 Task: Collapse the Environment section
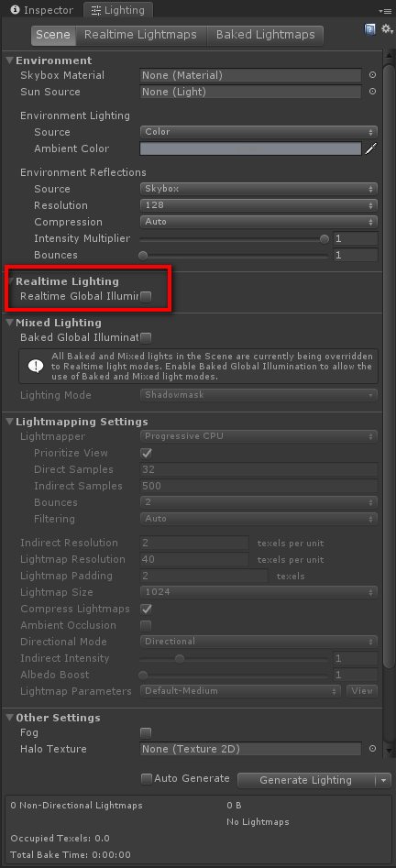(x=9, y=60)
